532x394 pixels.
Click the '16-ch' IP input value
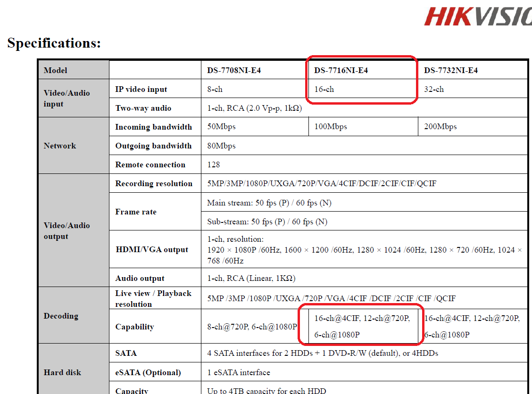click(x=324, y=89)
